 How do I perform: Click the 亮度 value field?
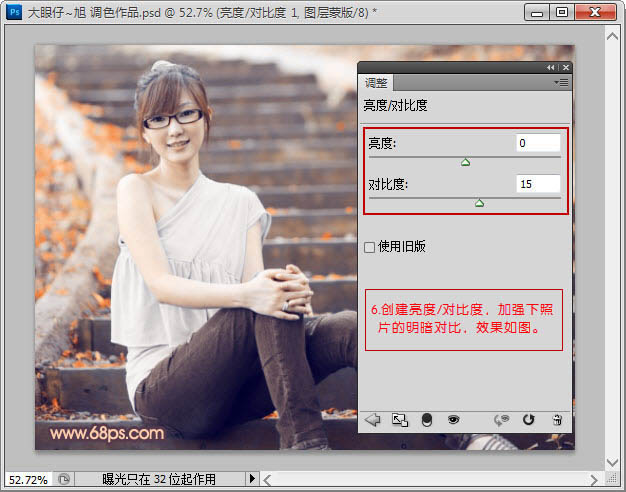point(537,143)
